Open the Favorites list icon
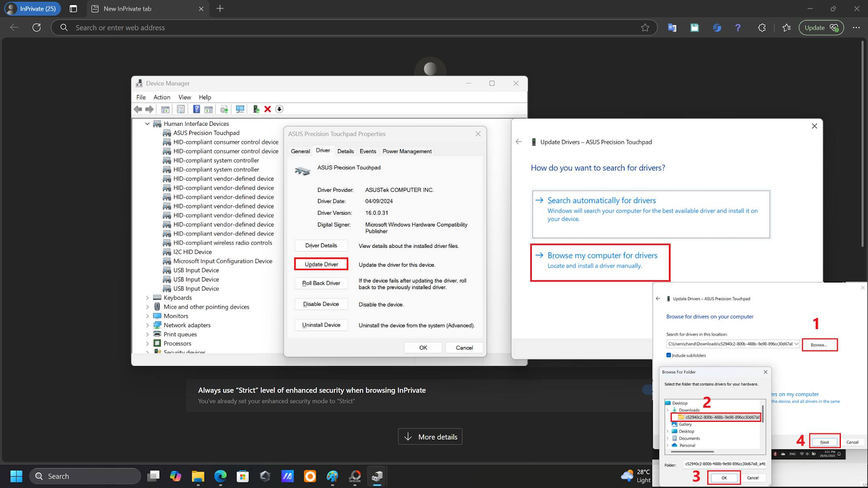The image size is (868, 488). (x=787, y=28)
